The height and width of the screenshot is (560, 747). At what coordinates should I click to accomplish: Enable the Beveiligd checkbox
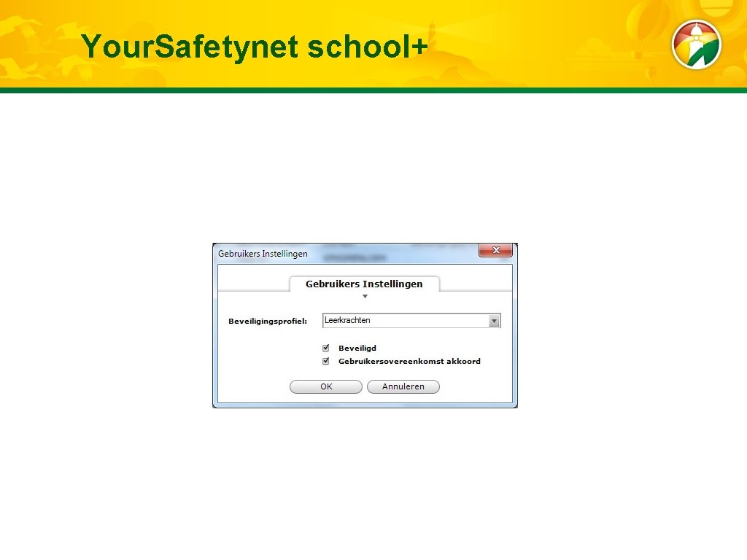[326, 348]
